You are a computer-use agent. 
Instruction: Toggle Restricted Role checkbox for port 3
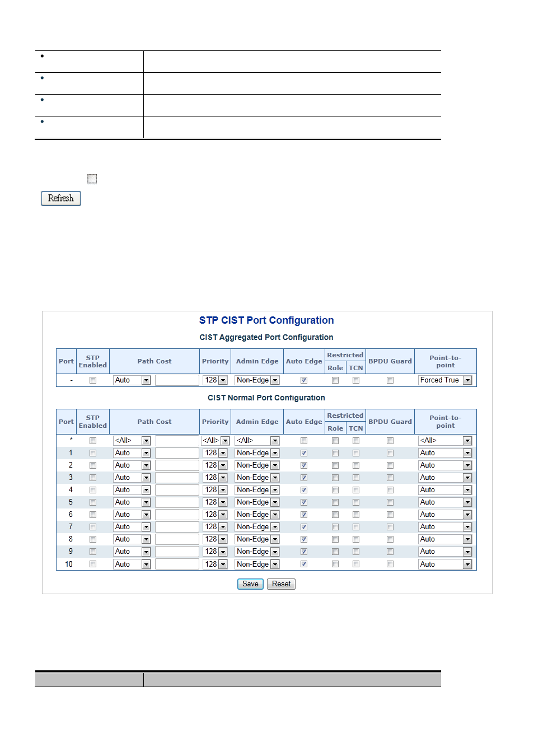point(335,478)
